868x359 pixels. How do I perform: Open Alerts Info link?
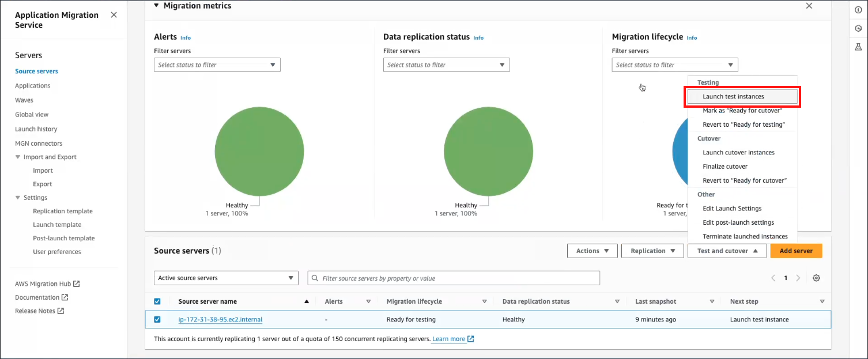(x=186, y=37)
